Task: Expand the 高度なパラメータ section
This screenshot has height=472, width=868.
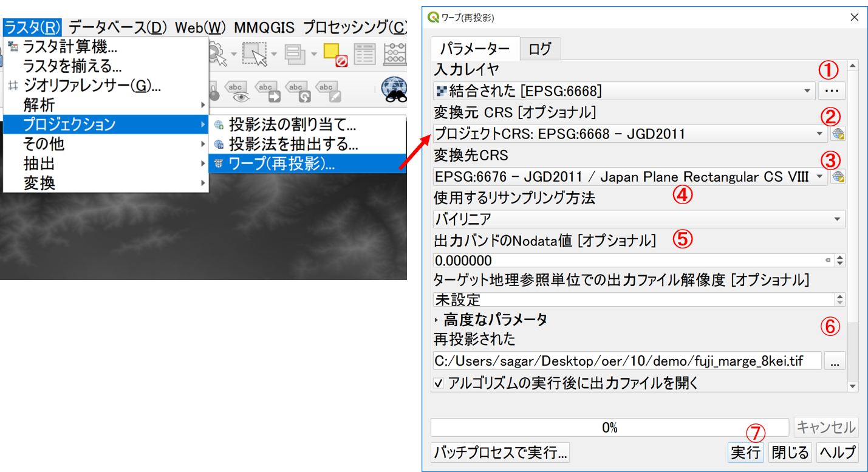Action: tap(437, 320)
